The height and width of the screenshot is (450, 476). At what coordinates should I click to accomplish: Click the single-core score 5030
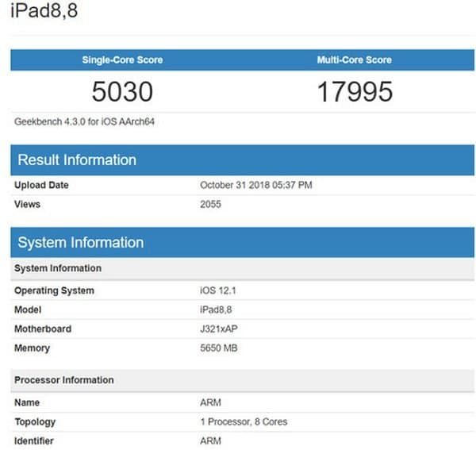pos(122,91)
